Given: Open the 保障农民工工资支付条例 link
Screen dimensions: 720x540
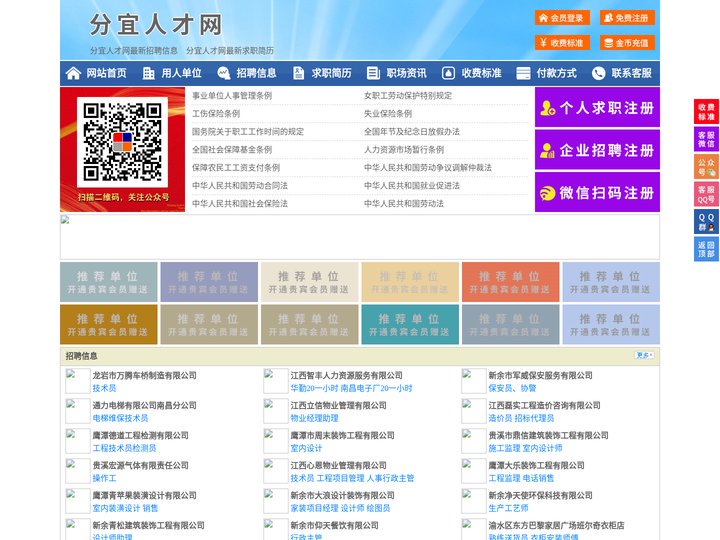Looking at the screenshot, I should pyautogui.click(x=236, y=168).
